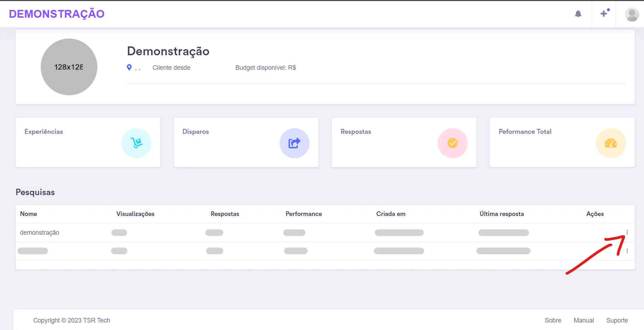This screenshot has height=330, width=644.
Task: Open the notifications bell
Action: click(578, 14)
